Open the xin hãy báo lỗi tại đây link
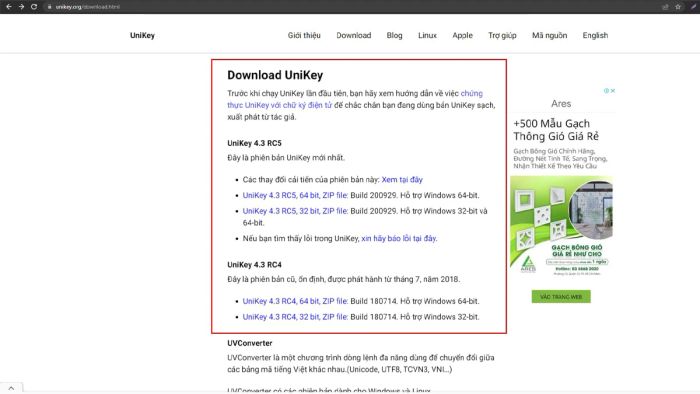 pyautogui.click(x=399, y=238)
